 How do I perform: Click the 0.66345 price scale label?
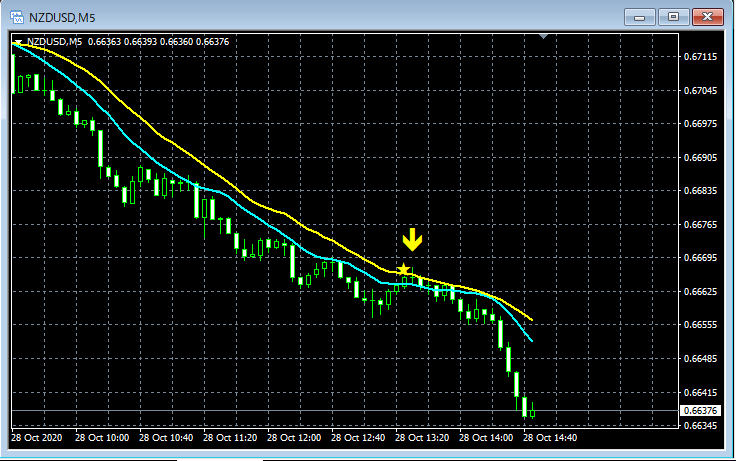pyautogui.click(x=700, y=425)
